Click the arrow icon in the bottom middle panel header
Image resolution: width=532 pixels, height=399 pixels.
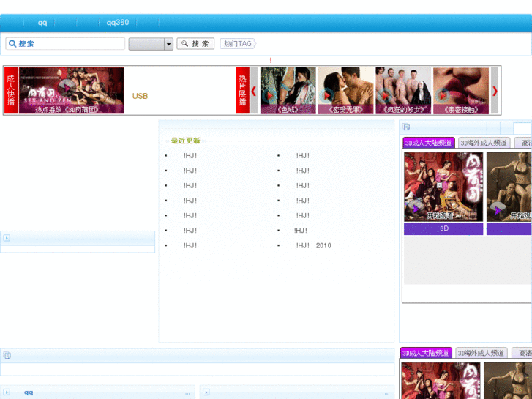coord(206,392)
